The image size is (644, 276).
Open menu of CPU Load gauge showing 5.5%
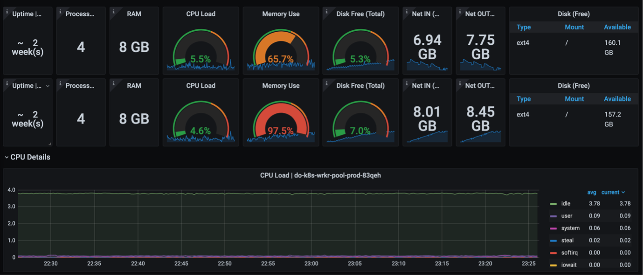tap(201, 14)
